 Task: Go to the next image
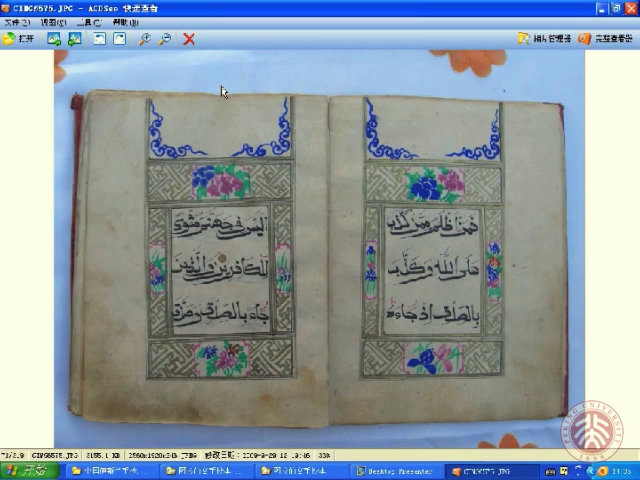[x=74, y=39]
